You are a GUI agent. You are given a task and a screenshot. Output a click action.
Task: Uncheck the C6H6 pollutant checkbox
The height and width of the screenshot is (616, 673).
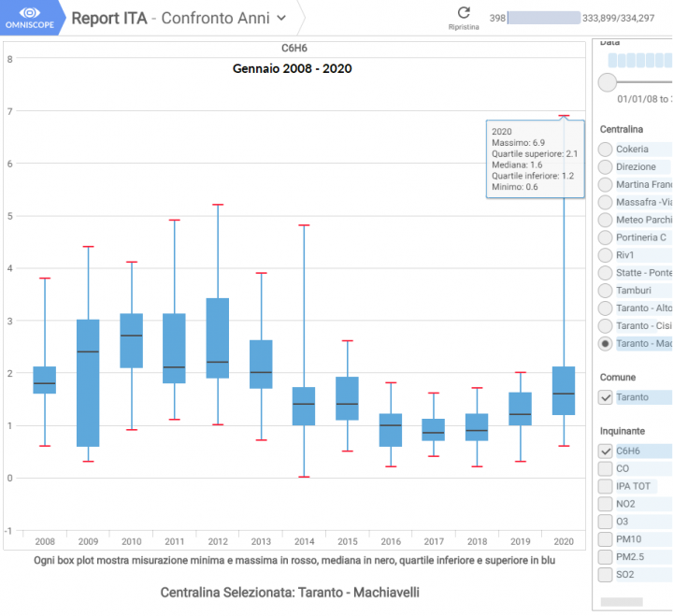(606, 451)
